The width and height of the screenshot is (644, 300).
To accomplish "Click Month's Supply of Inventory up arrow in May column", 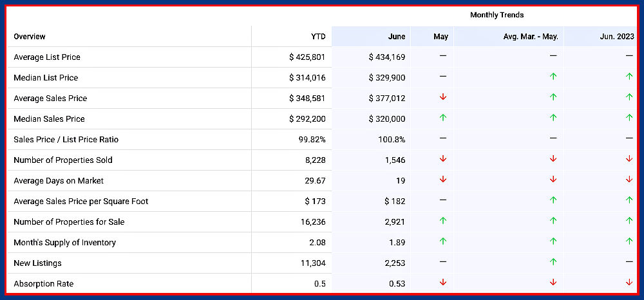I will click(442, 241).
